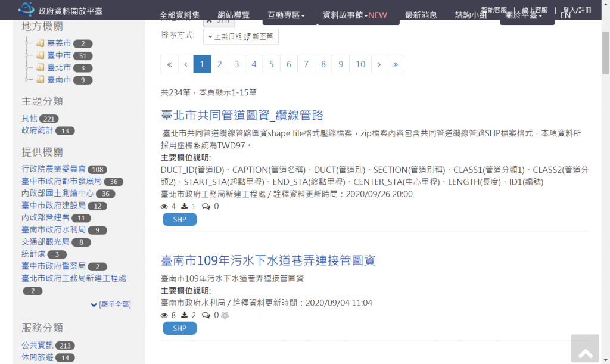
Task: Switch language with the EN link
Action: 565,15
